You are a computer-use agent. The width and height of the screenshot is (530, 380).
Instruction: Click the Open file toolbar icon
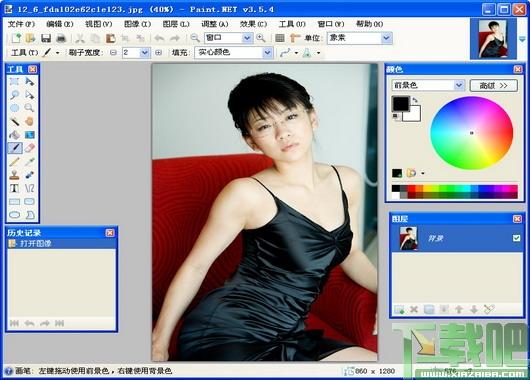click(30, 38)
